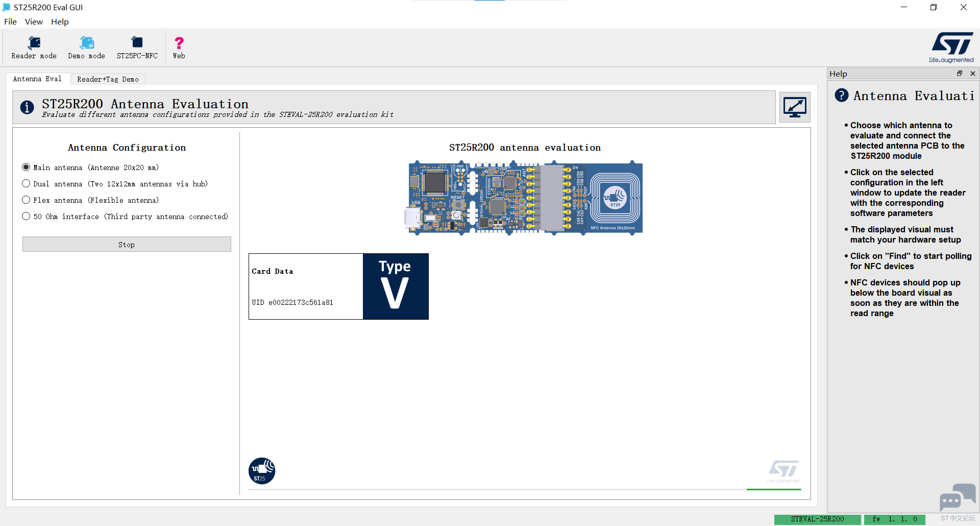
Task: Launch the ST25PC-NFC tool
Action: (x=137, y=47)
